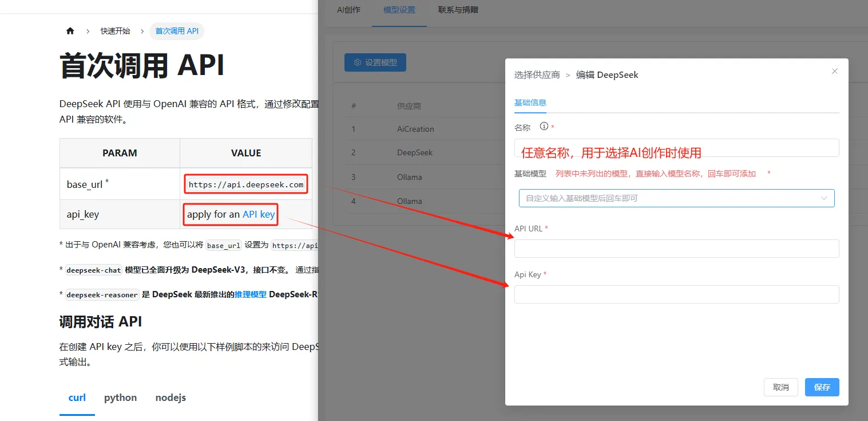The height and width of the screenshot is (421, 868).
Task: Click the 名称 input field
Action: [x=676, y=148]
